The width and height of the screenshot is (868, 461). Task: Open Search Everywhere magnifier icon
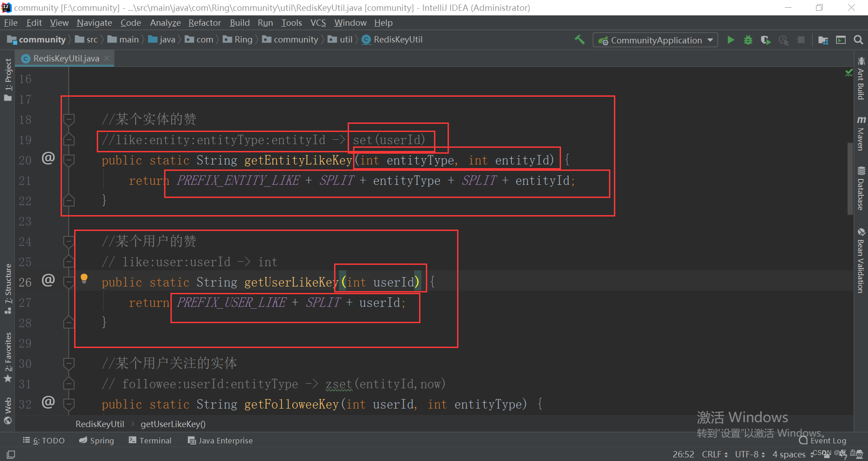coord(858,40)
